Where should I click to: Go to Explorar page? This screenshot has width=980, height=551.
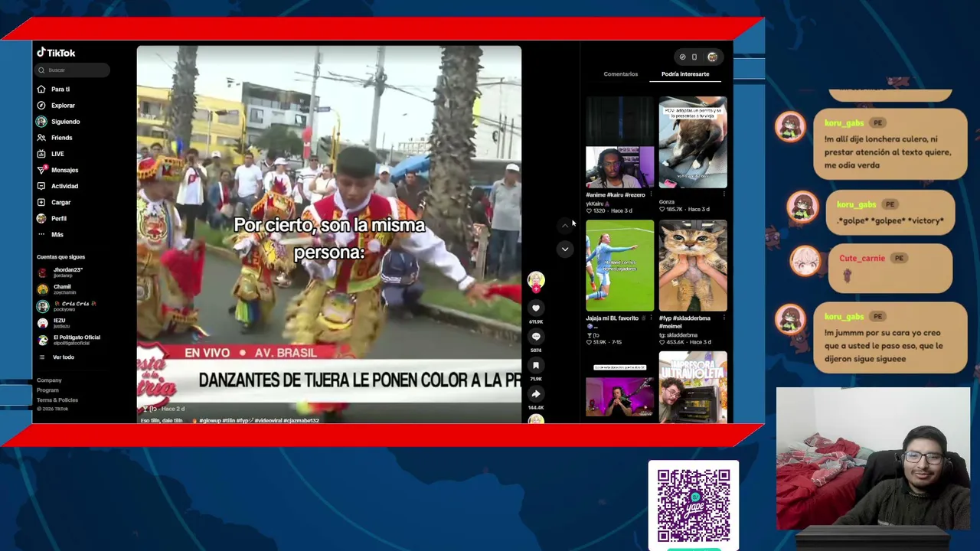63,106
